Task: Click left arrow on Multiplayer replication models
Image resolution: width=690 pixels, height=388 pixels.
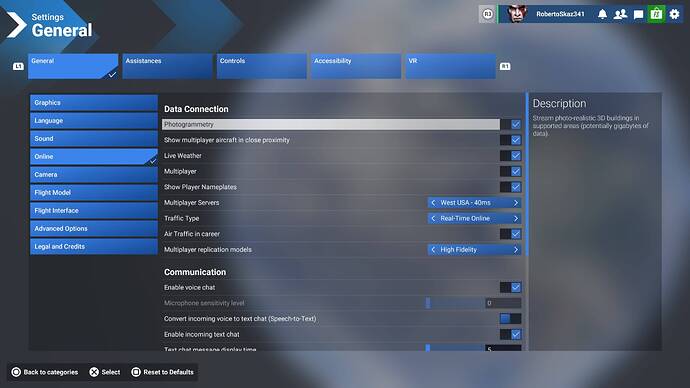Action: pyautogui.click(x=433, y=250)
